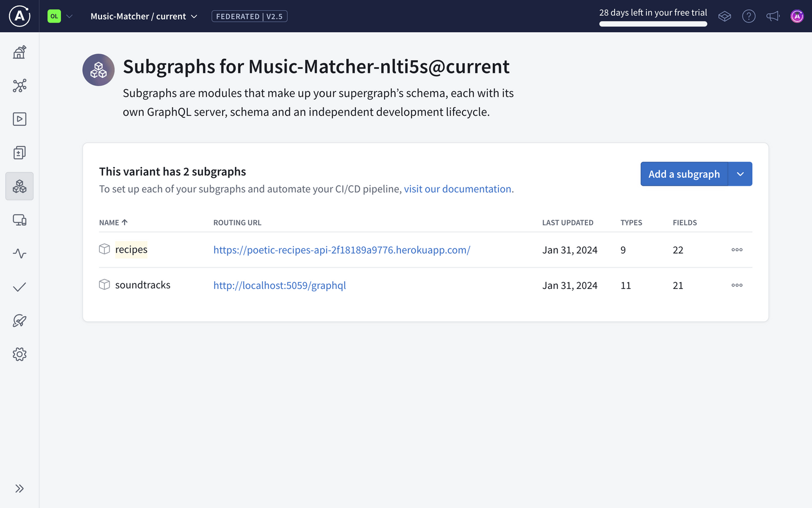This screenshot has width=812, height=508.
Task: Open the visit our documentation link
Action: click(458, 189)
